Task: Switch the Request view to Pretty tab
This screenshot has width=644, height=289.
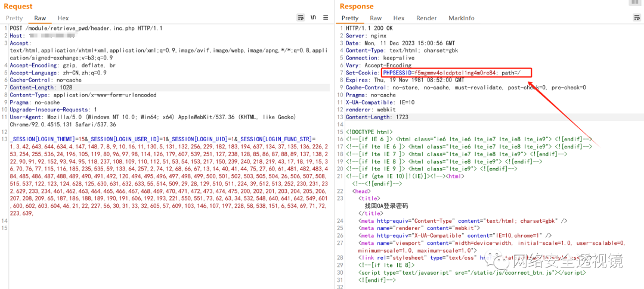Action: click(14, 18)
